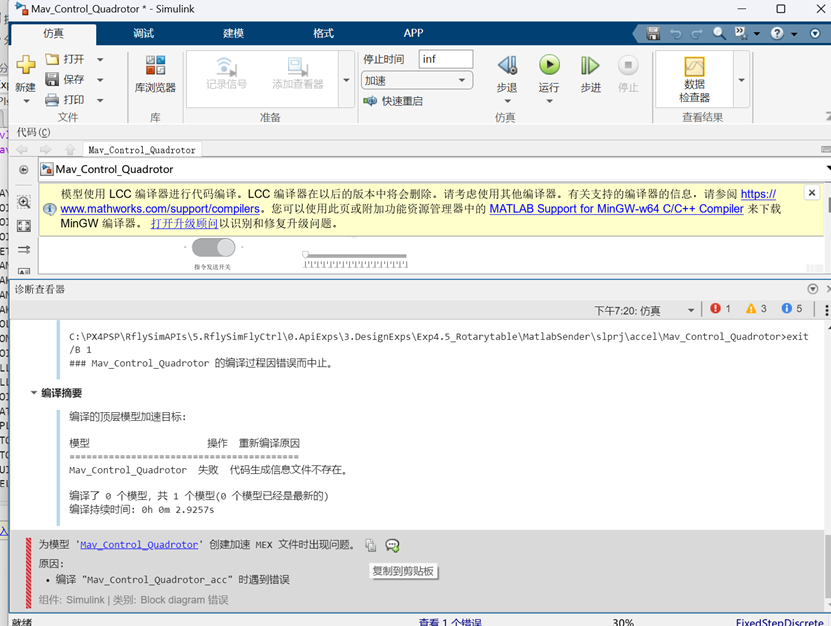
Task: Open the Data Inspector (数据检查器)
Action: coord(694,78)
